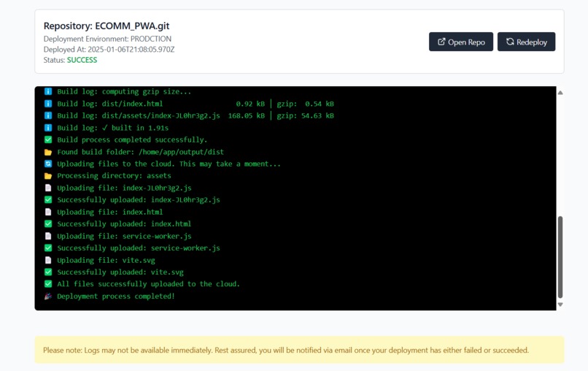Image resolution: width=588 pixels, height=371 pixels.
Task: Click 'Build process completed successfully.' line
Action: [132, 139]
